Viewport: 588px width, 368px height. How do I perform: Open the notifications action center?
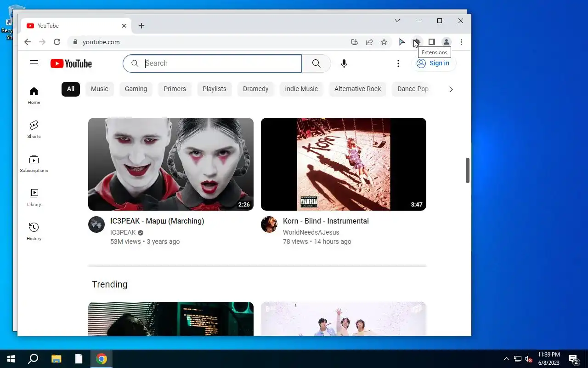coord(573,359)
